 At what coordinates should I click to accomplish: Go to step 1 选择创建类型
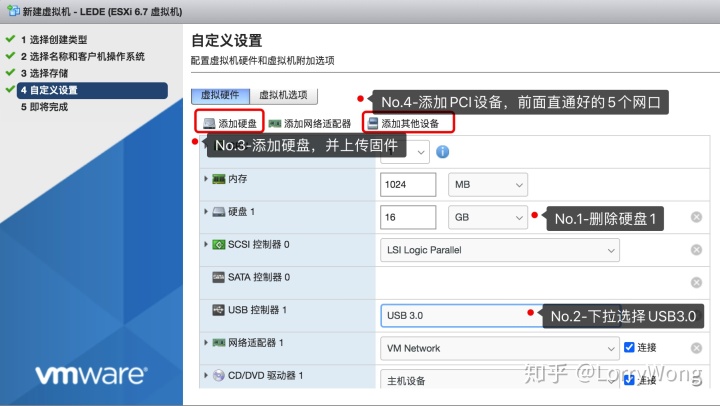pos(54,39)
